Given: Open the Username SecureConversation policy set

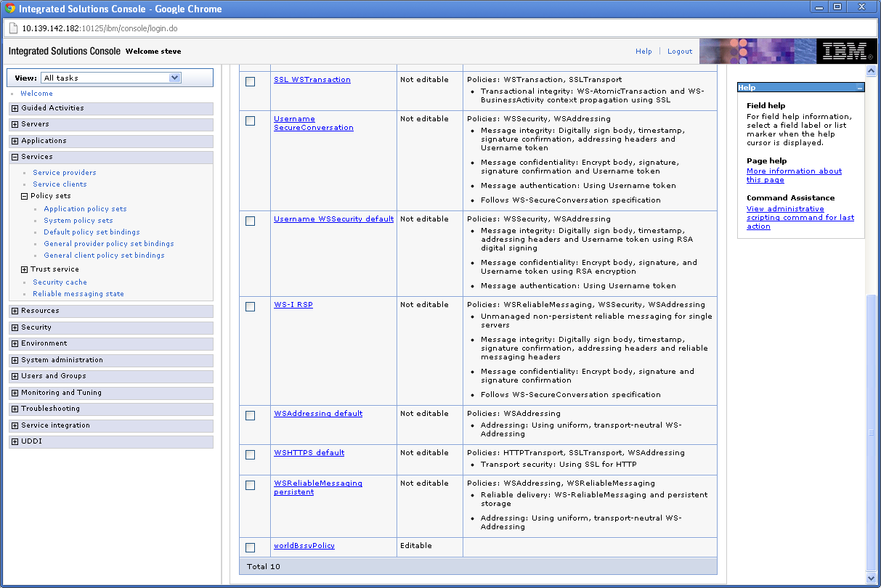Looking at the screenshot, I should coord(314,123).
